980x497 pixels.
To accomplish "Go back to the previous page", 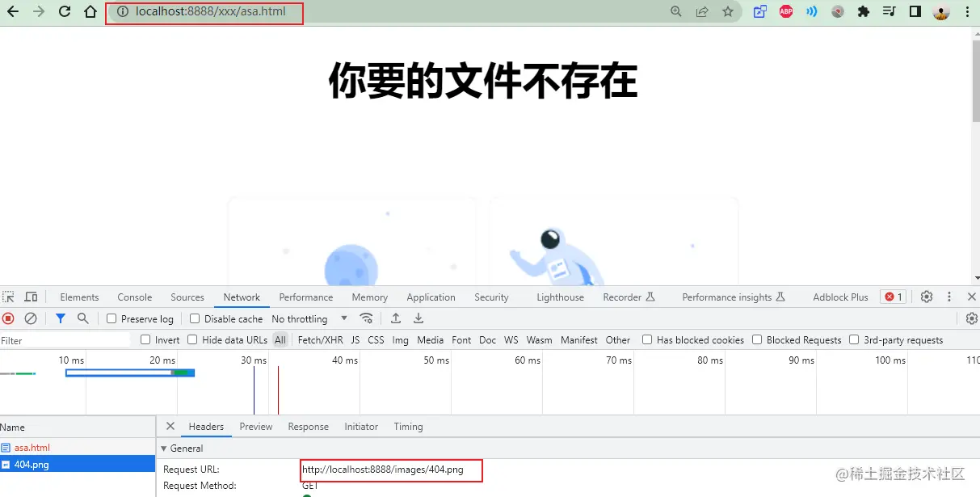I will point(12,12).
